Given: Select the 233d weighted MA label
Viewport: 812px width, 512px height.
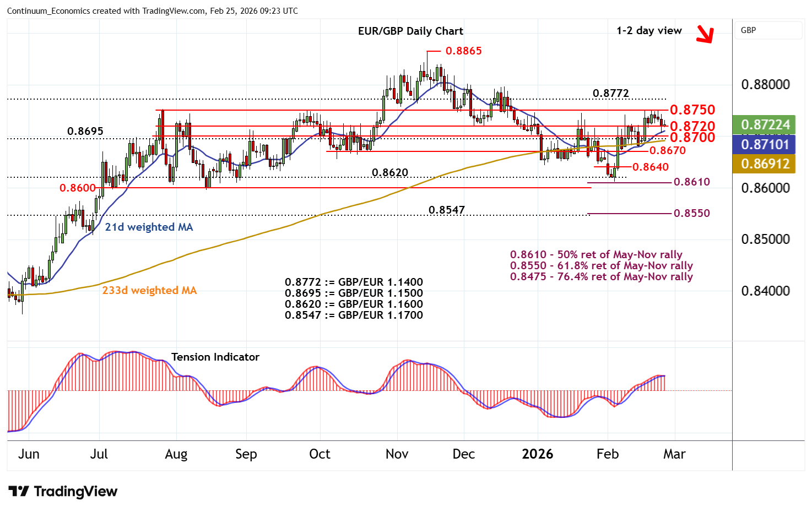Looking at the screenshot, I should (149, 290).
